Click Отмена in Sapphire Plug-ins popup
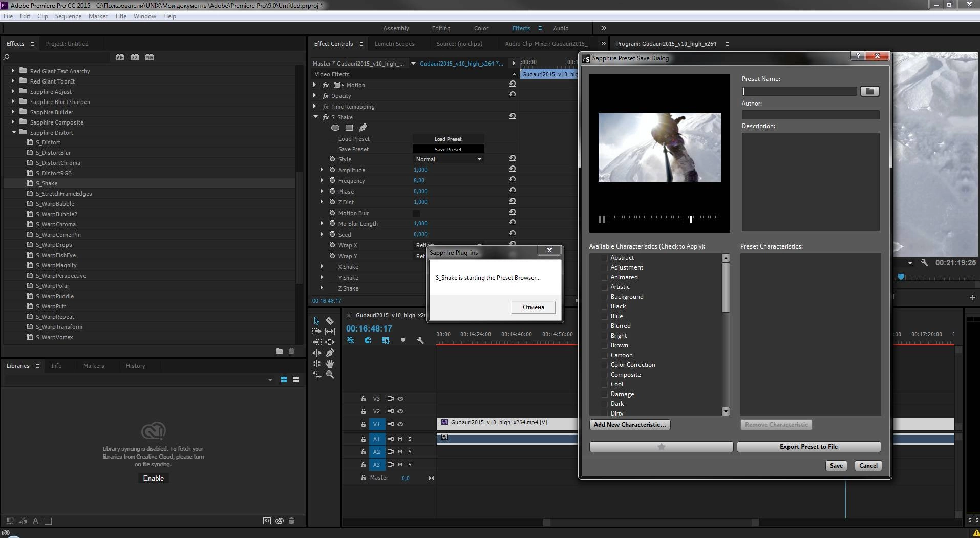 533,307
